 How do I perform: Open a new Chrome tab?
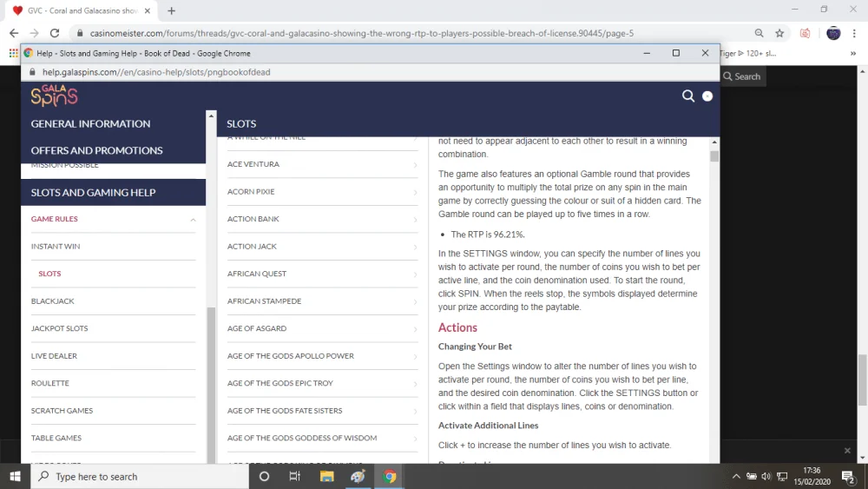tap(172, 10)
